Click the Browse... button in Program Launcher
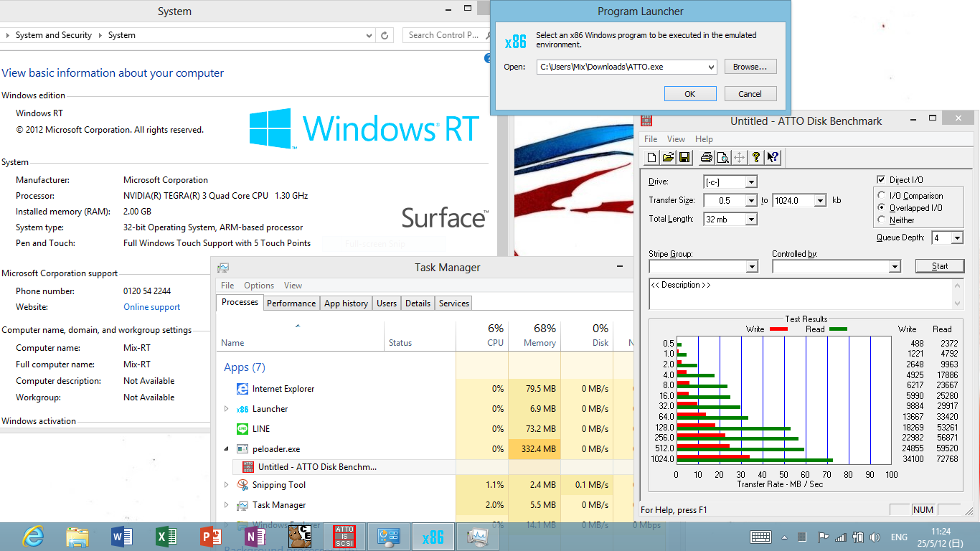This screenshot has height=551, width=980. 750,67
